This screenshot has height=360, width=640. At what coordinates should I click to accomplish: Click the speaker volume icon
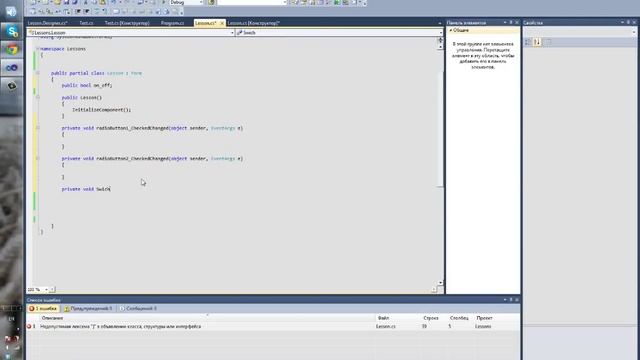[x=12, y=12]
